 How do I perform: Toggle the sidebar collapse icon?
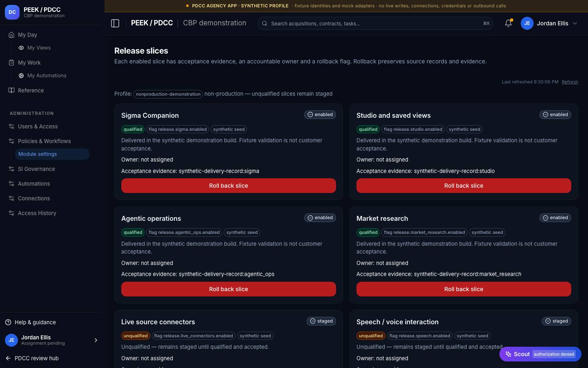115,23
